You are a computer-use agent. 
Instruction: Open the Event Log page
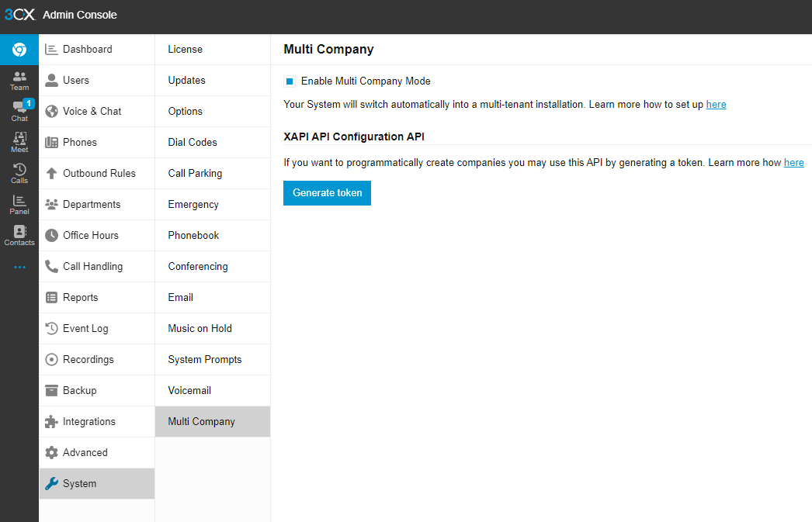[x=97, y=329]
